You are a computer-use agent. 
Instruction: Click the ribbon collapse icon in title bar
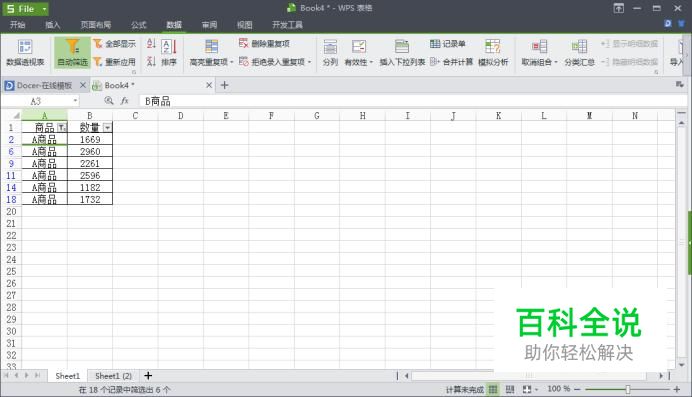[x=619, y=8]
